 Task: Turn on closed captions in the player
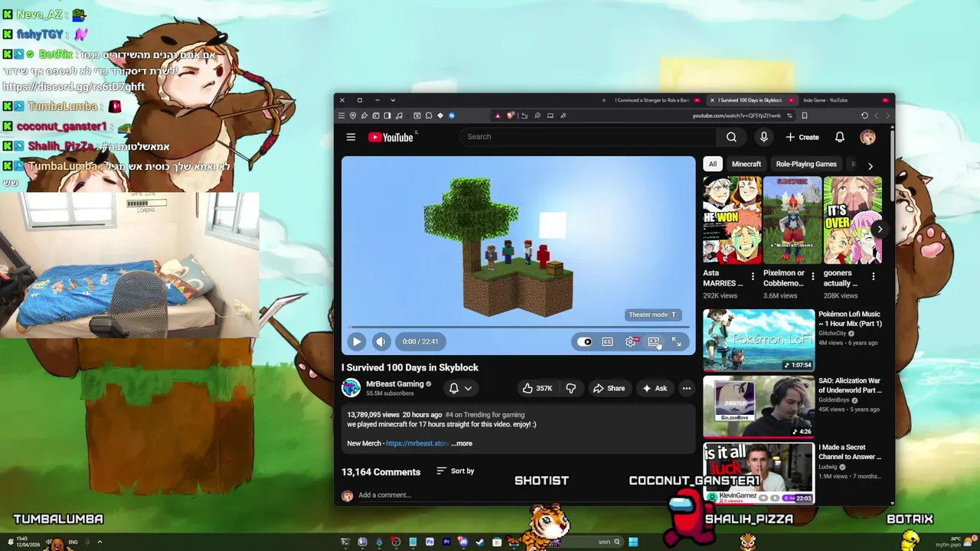607,342
